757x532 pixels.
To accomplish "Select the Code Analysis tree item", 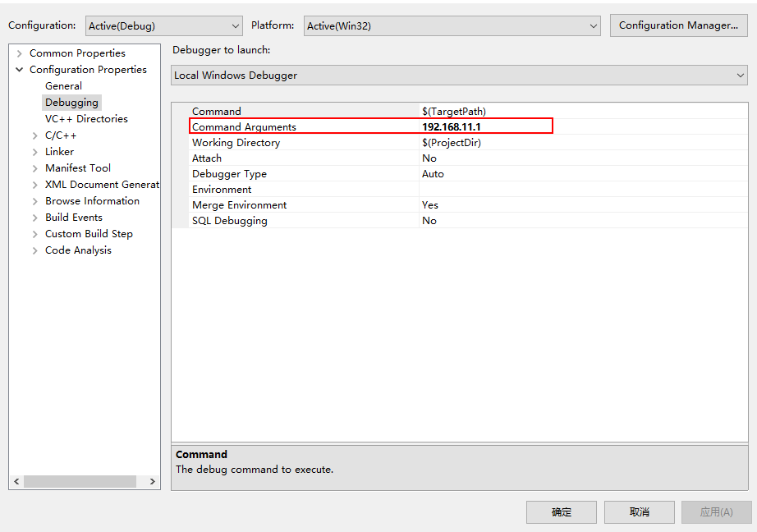I will 78,250.
